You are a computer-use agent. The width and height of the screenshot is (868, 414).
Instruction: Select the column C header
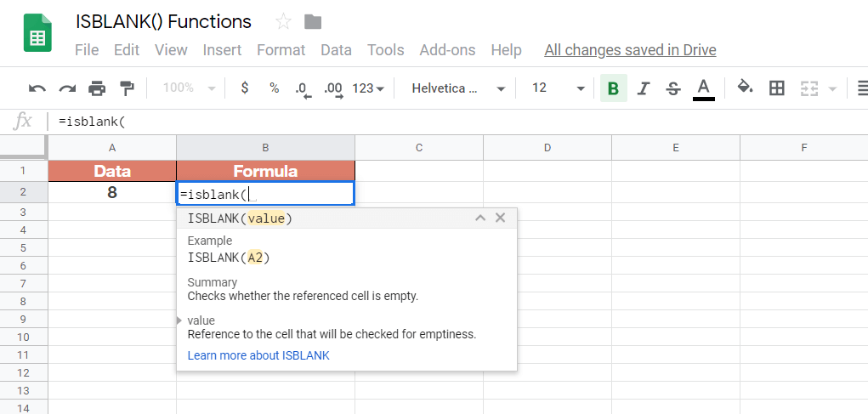(419, 147)
